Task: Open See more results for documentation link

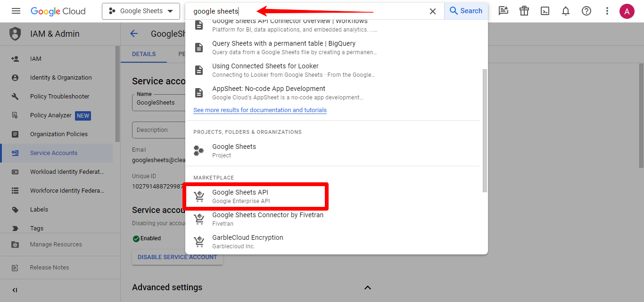Action: [x=260, y=110]
